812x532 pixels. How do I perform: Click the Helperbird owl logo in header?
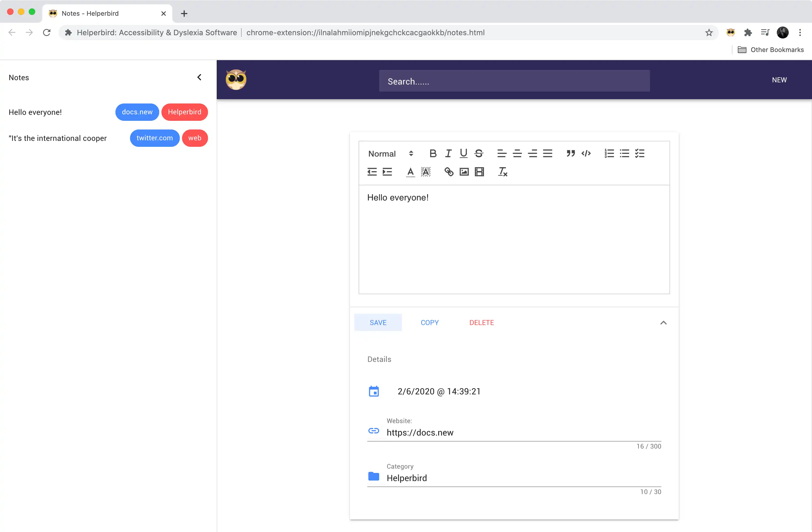coord(236,80)
